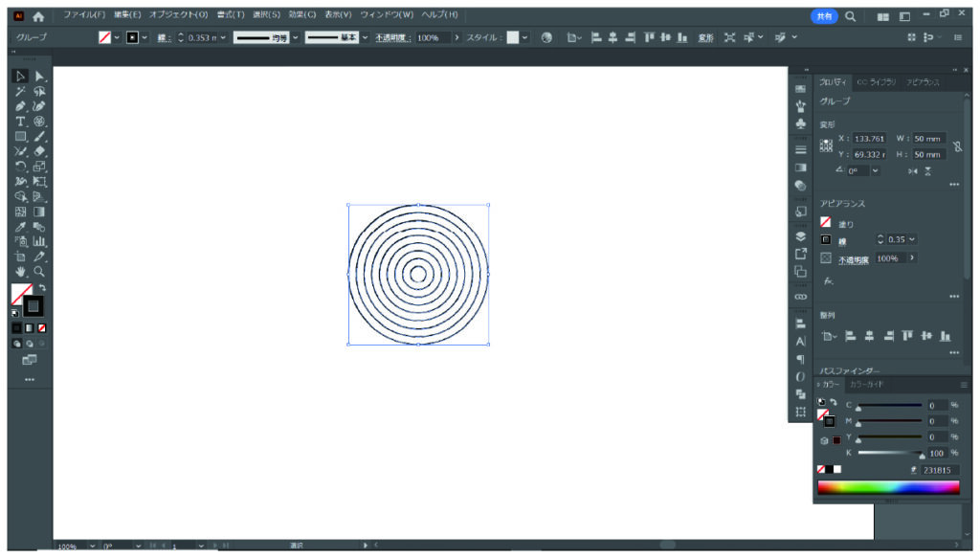
Task: Swap fill and stroke colors in toolbar
Action: pos(42,288)
